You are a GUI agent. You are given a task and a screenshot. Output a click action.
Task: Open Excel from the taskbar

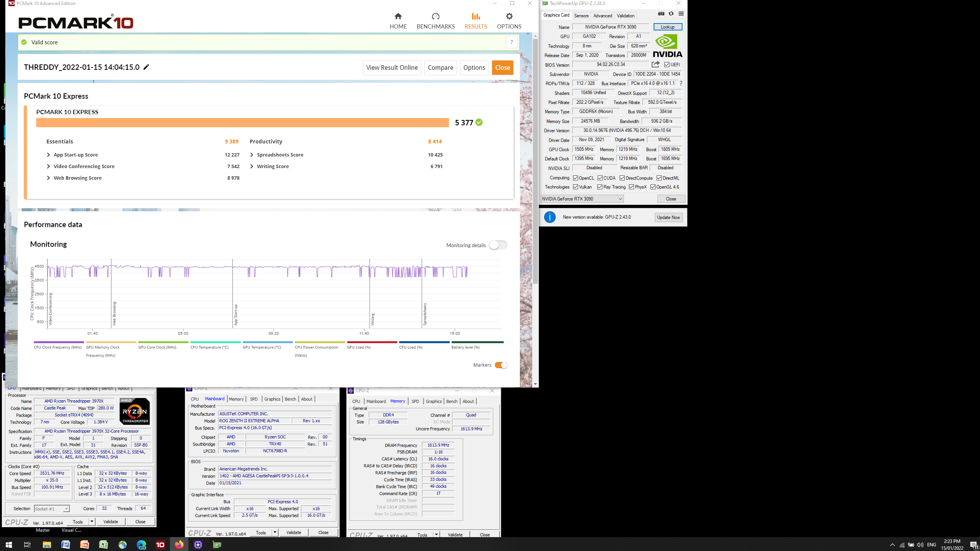[x=103, y=544]
